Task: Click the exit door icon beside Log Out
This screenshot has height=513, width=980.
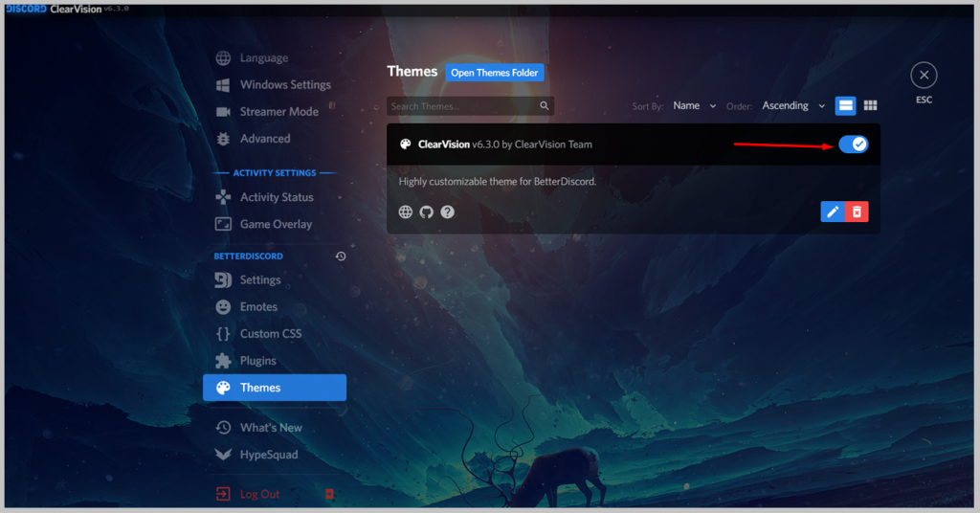Action: (x=223, y=494)
